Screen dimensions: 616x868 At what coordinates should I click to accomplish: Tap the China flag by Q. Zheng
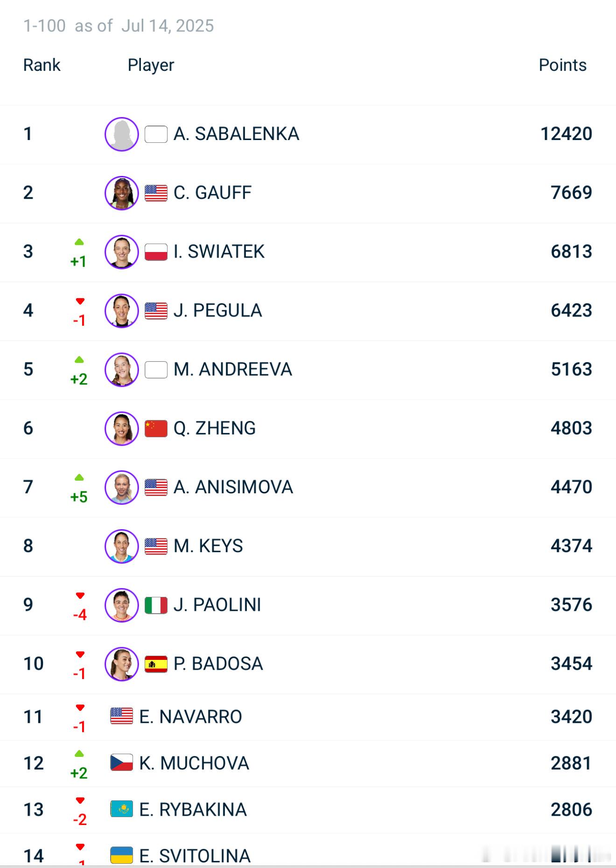156,428
